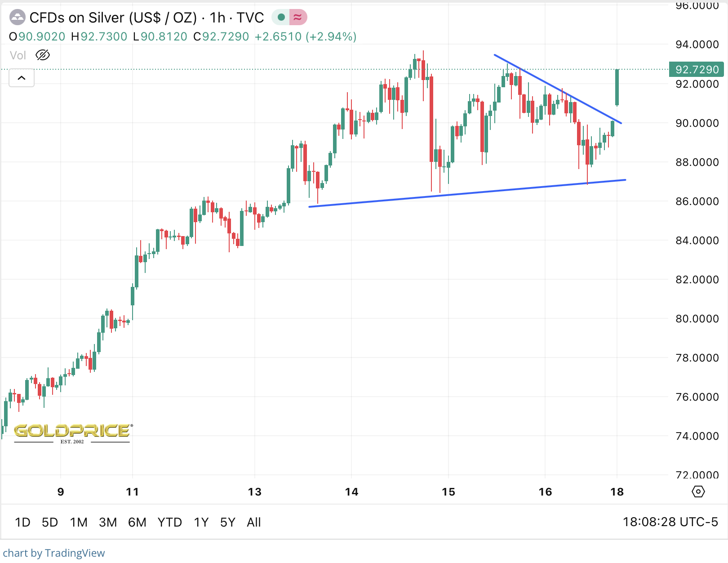
Task: Select the 5D time range
Action: [x=50, y=522]
